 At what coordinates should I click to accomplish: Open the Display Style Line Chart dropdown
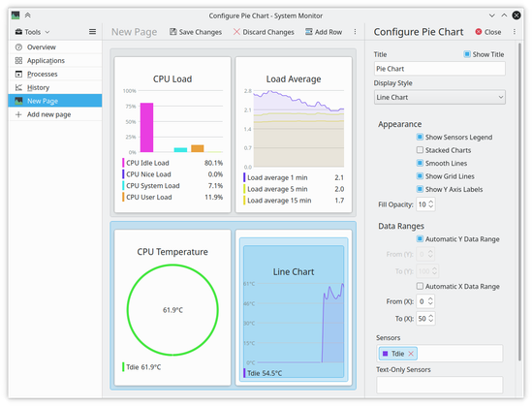[440, 97]
